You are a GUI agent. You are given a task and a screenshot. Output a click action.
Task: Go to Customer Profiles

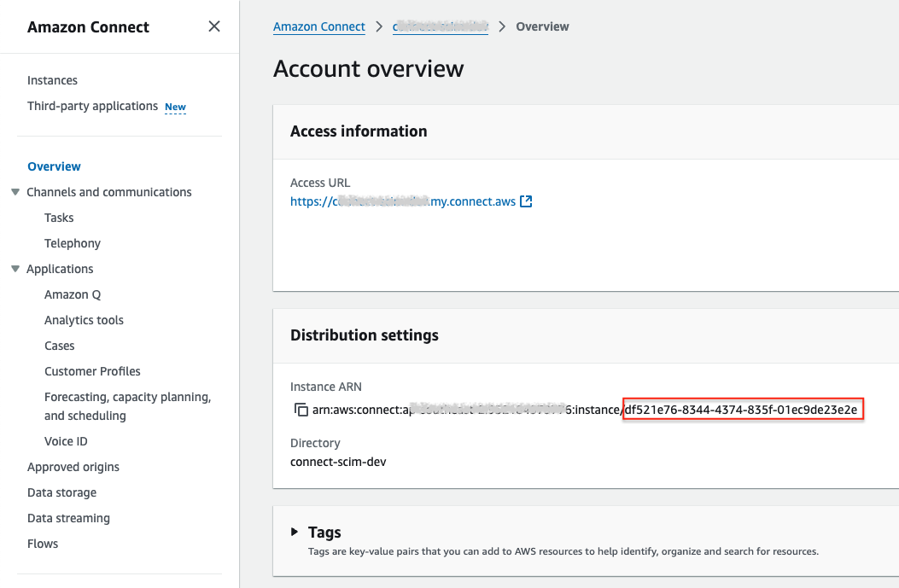tap(92, 371)
